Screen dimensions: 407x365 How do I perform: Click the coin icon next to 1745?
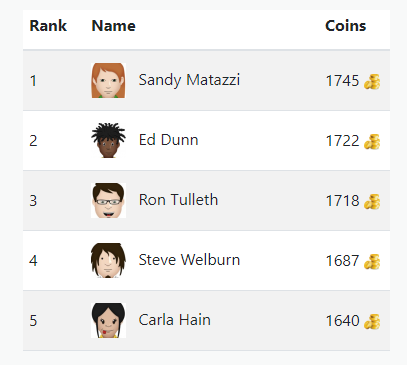point(372,82)
